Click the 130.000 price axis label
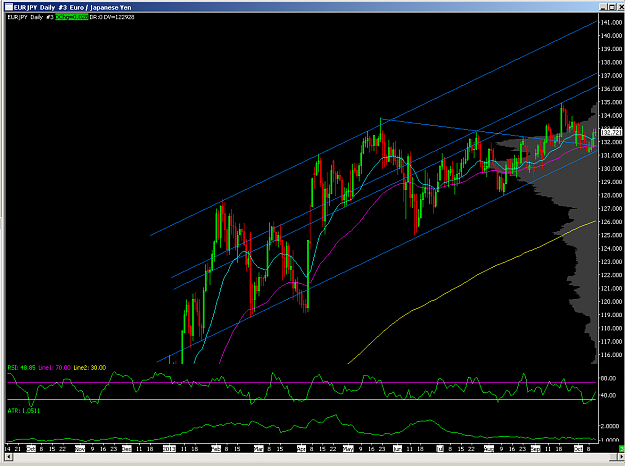 [612, 169]
